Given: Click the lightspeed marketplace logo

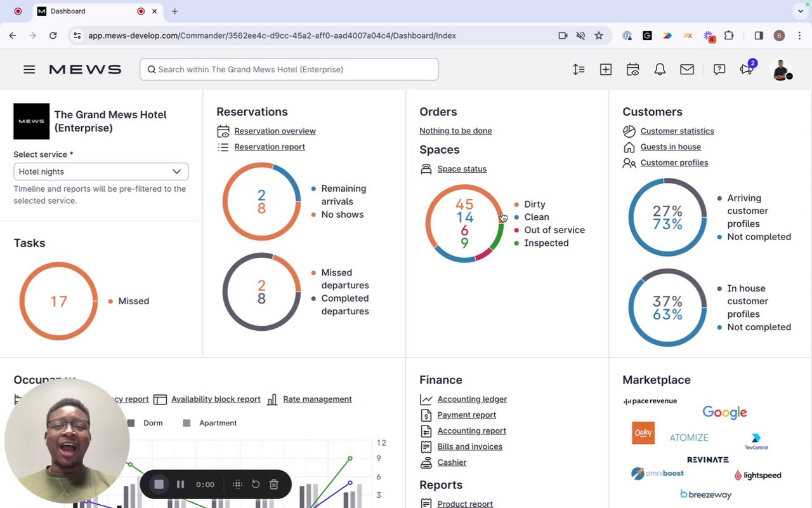Looking at the screenshot, I should (757, 475).
